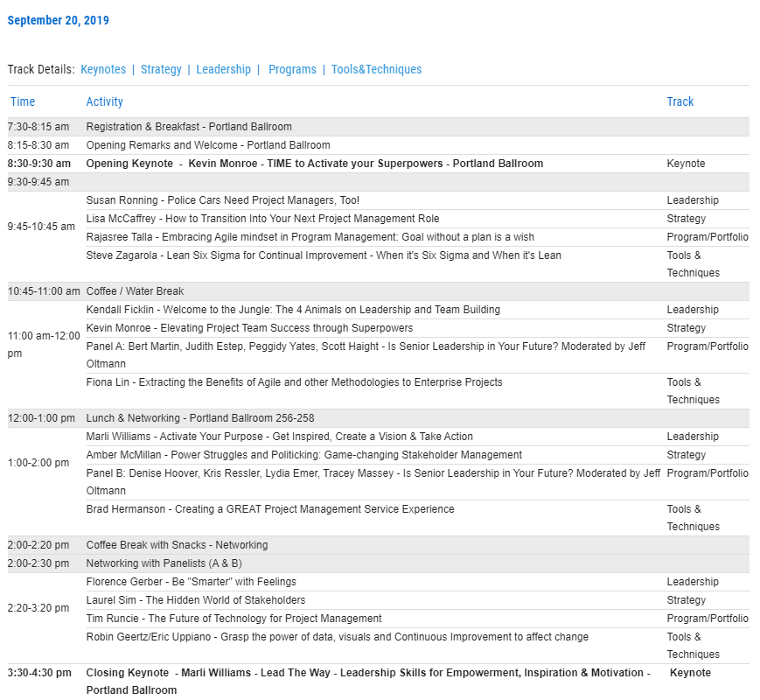Viewport: 760px width, 700px height.
Task: Select Brad Hermanson's GREAT Service Experience session
Action: (270, 509)
